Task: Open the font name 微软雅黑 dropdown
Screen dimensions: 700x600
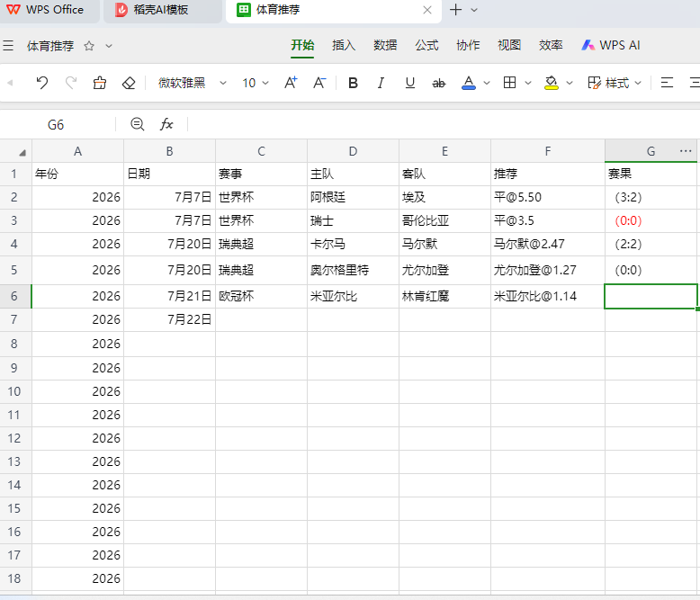Action: [x=193, y=83]
